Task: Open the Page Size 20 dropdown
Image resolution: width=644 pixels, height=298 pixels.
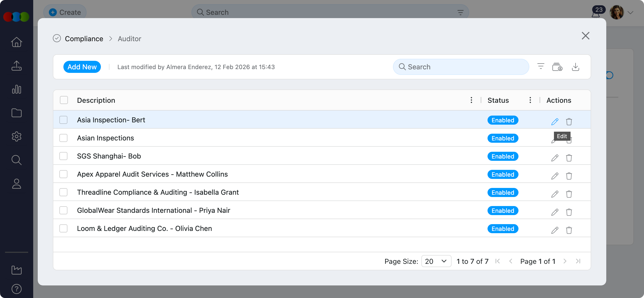Action: 436,261
